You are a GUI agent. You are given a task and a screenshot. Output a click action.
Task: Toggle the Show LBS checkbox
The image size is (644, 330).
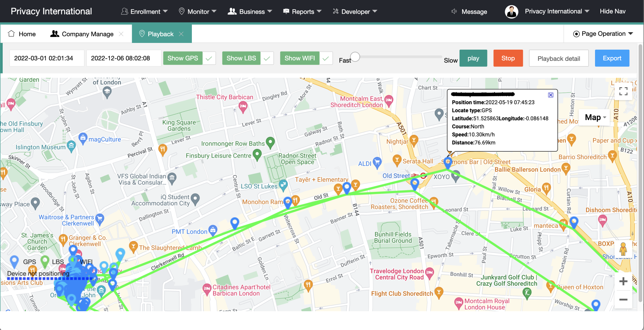pos(267,58)
